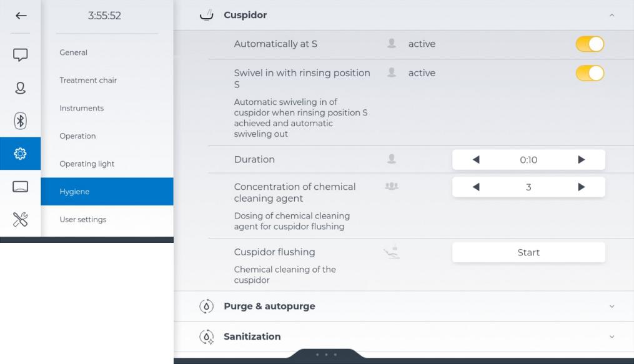
Task: Disable the Automatically at S toggle
Action: pos(590,44)
